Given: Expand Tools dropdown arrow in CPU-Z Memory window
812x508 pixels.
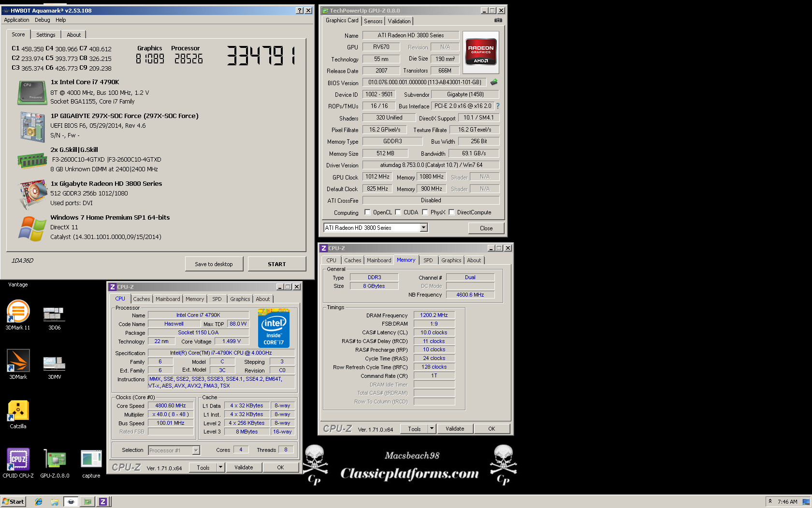Looking at the screenshot, I should coord(432,429).
